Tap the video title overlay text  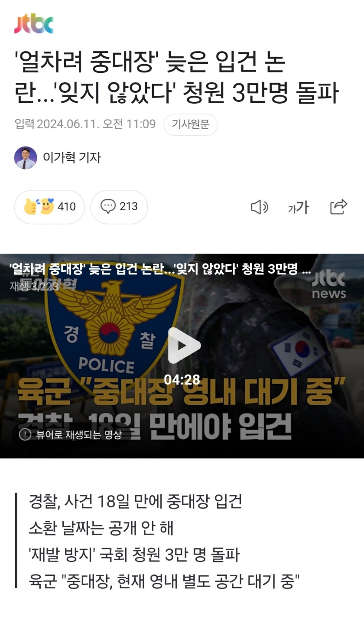point(160,269)
